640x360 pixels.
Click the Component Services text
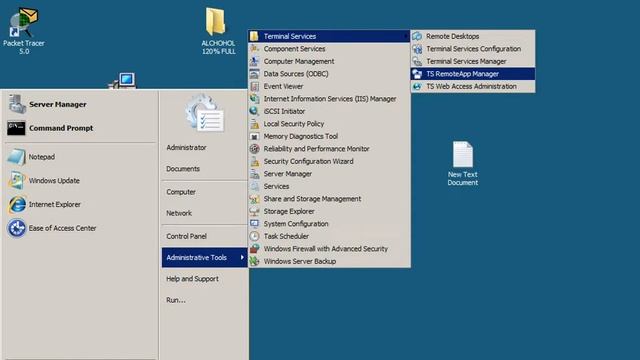tap(294, 49)
